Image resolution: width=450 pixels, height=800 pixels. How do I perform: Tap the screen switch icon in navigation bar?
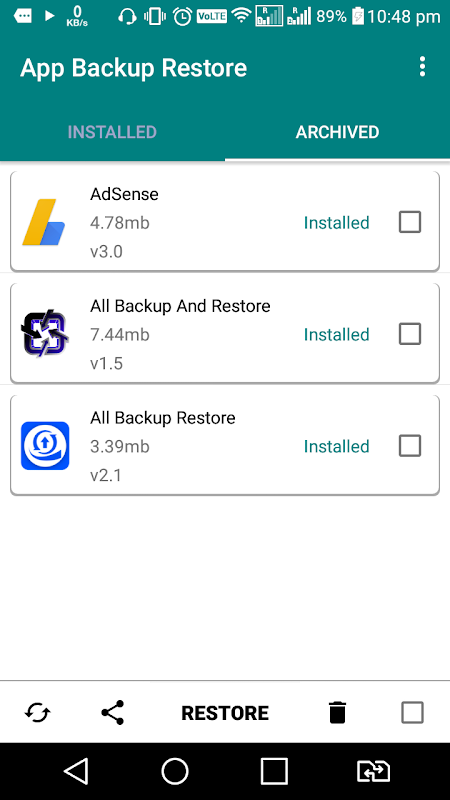[x=373, y=771]
